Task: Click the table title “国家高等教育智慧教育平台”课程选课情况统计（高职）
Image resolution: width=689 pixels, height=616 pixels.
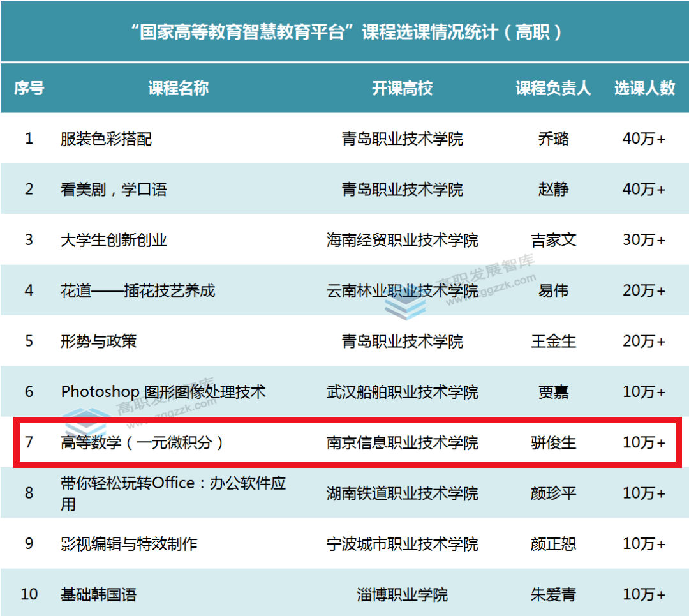Action: tap(346, 32)
